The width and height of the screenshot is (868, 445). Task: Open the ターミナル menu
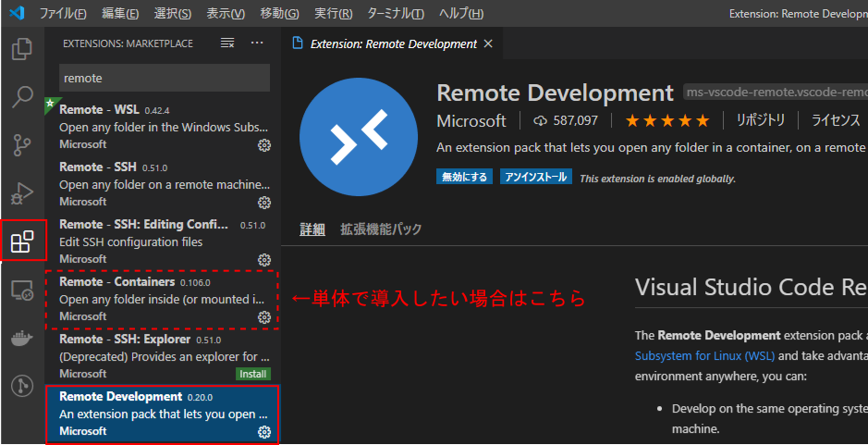pyautogui.click(x=396, y=13)
